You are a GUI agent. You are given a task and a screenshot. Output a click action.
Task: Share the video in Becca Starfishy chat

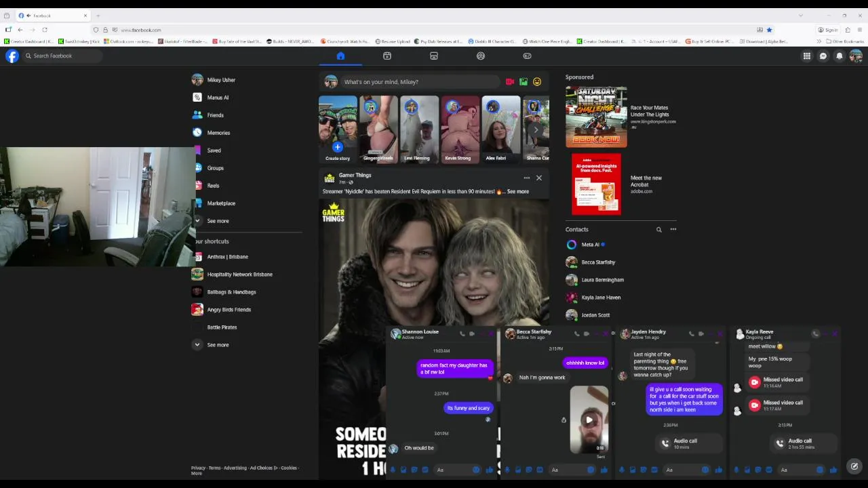click(564, 420)
